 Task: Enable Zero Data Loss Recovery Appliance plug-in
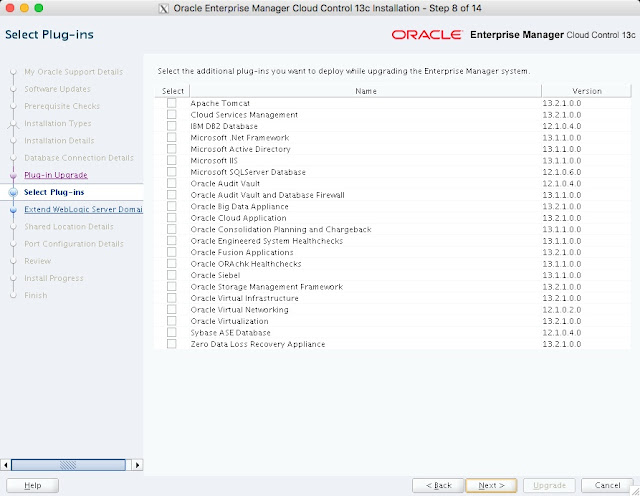(171, 344)
